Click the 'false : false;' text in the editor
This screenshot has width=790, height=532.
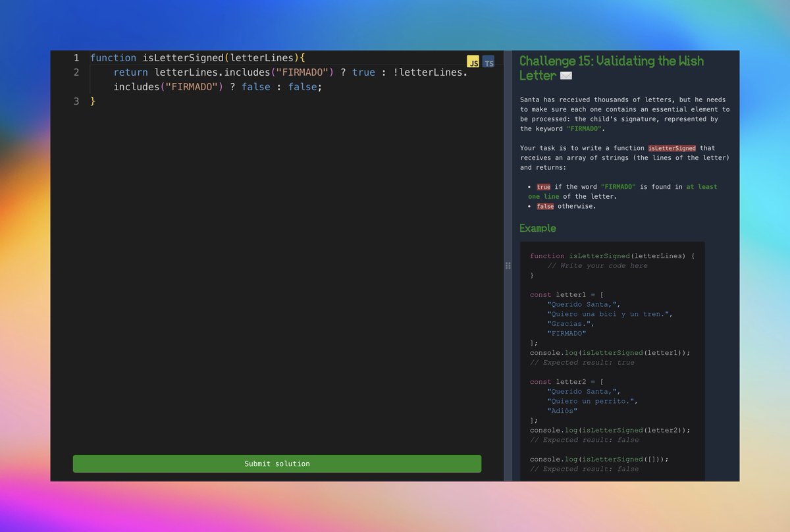282,87
